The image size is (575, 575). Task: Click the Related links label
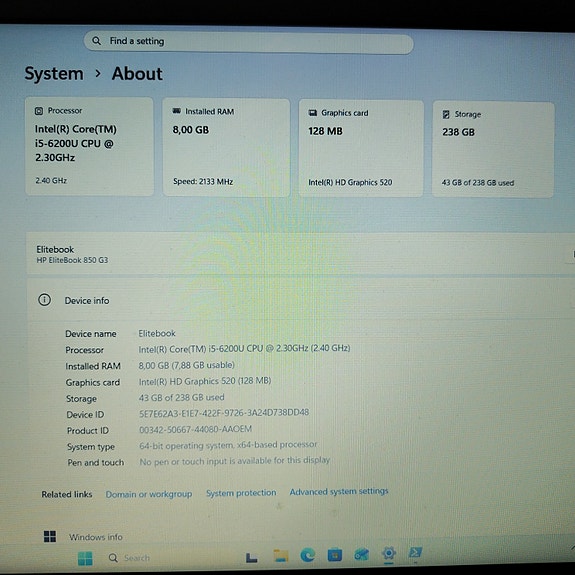pos(67,494)
